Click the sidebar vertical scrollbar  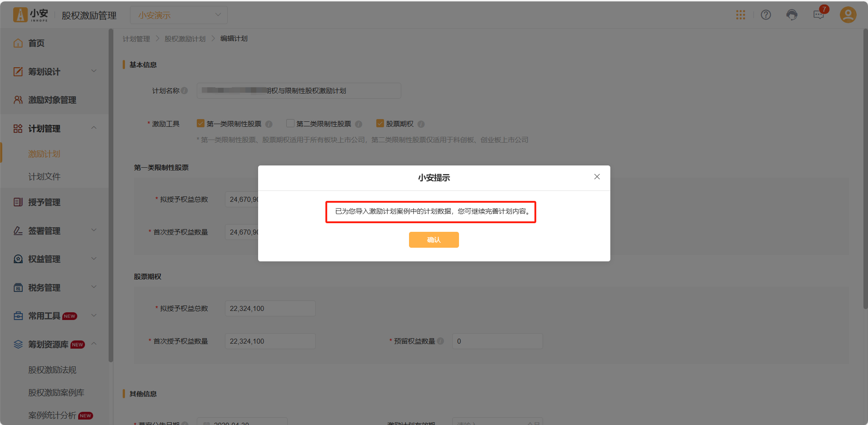pos(111,195)
